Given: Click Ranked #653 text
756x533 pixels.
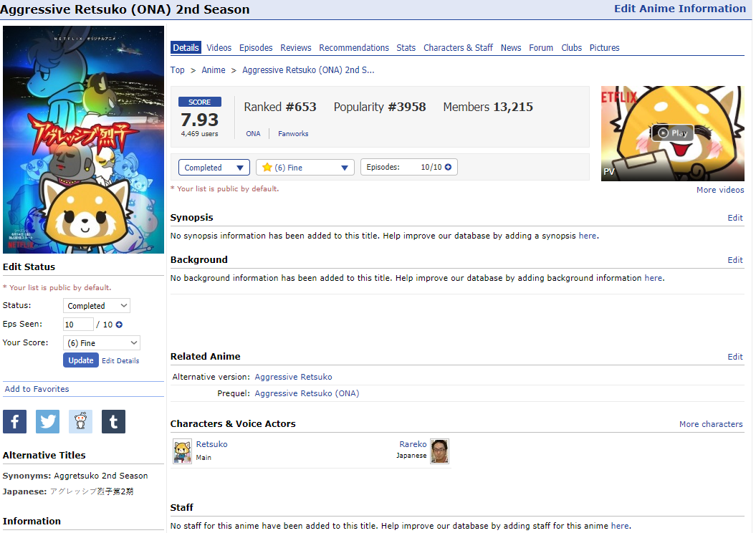Looking at the screenshot, I should (279, 107).
